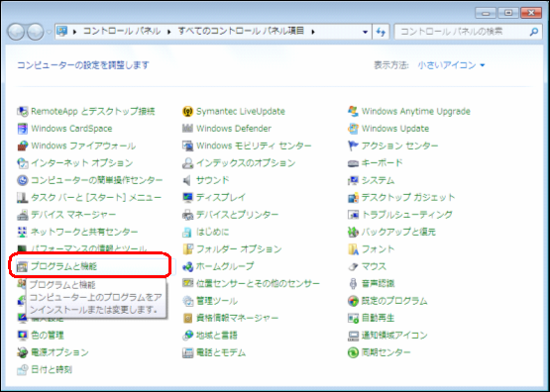Open the 地域と言語 link

[217, 336]
